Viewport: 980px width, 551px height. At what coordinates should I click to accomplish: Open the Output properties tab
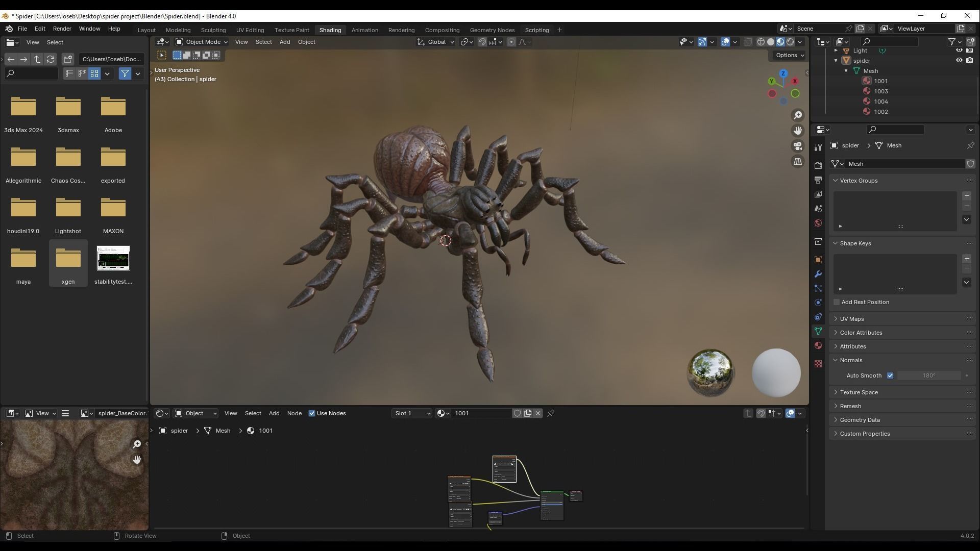click(x=818, y=180)
